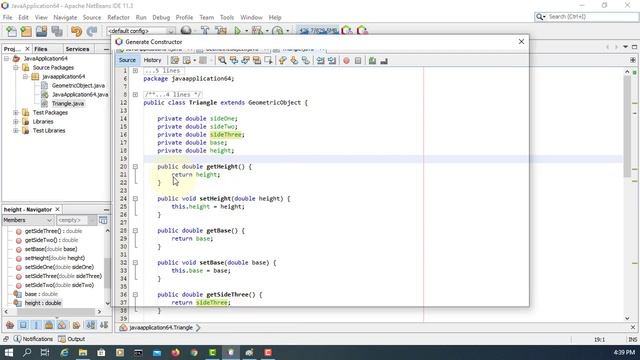Collapse the getHeight method code fold
This screenshot has height=360, width=640.
click(x=135, y=167)
